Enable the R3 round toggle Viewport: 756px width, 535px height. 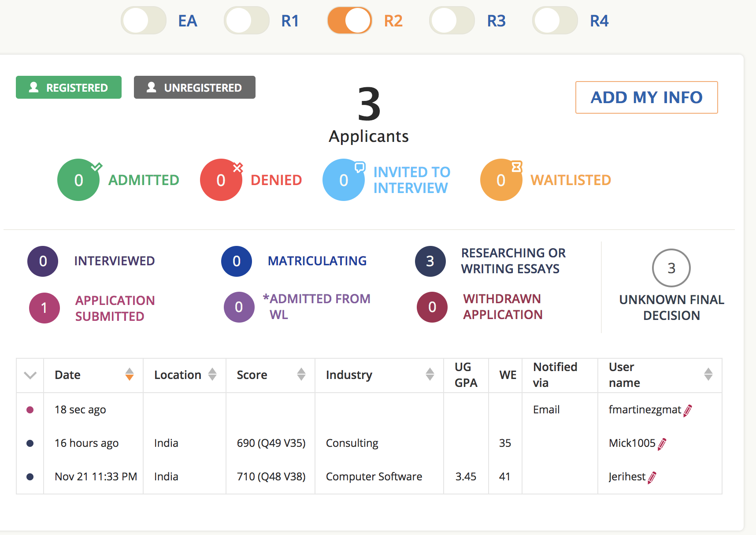(452, 21)
